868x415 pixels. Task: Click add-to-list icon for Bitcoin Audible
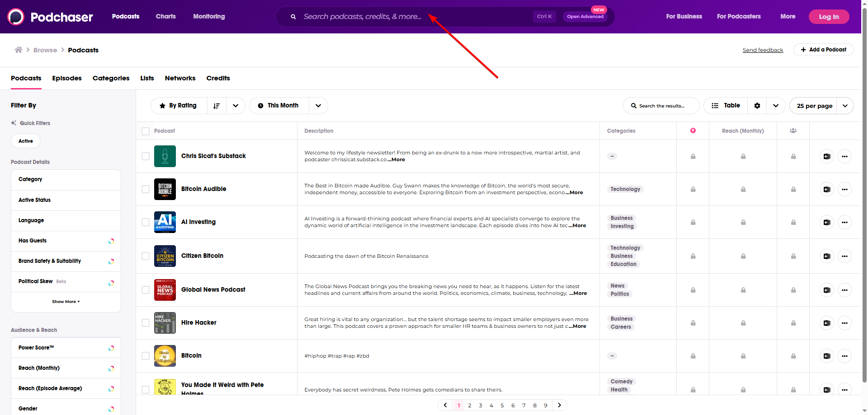tap(826, 189)
